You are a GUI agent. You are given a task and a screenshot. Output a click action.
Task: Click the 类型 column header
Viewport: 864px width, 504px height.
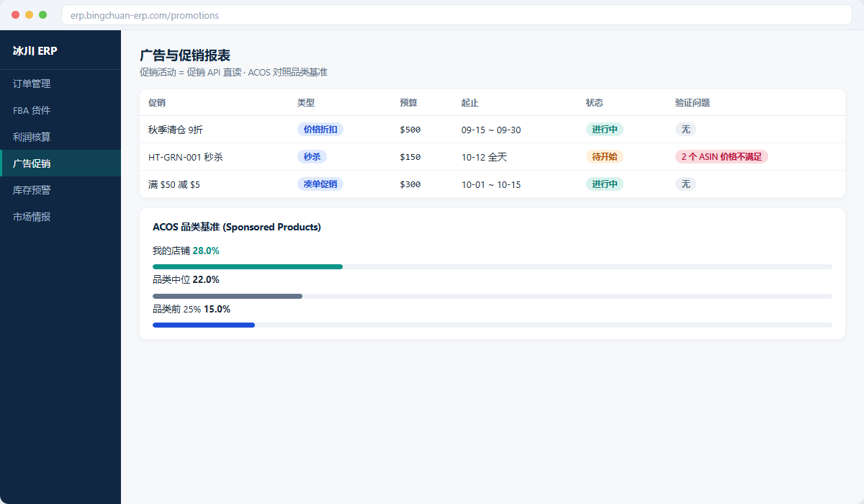coord(306,103)
